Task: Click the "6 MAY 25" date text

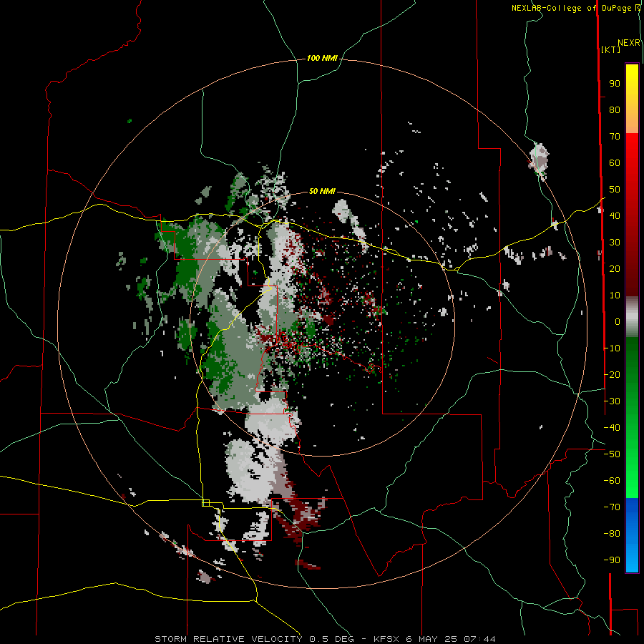Action: pos(431,639)
